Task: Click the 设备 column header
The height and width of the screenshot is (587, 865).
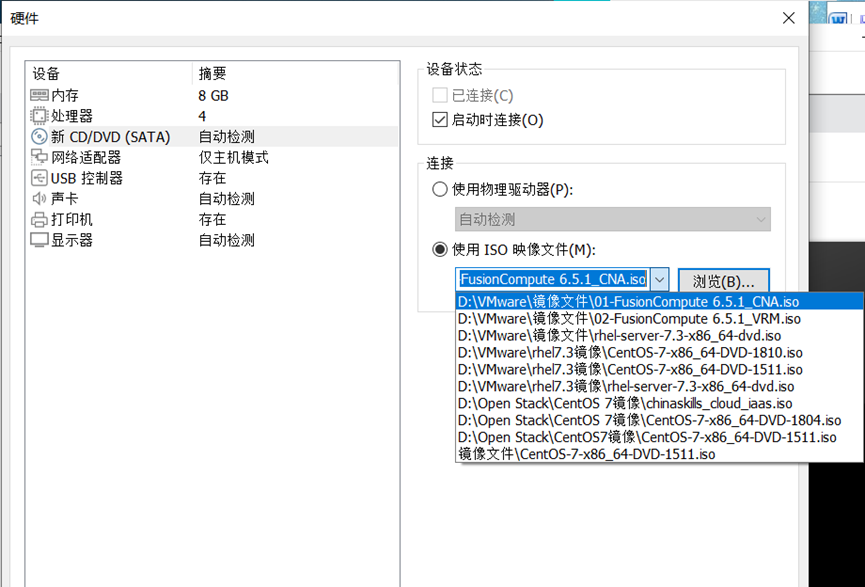Action: click(x=110, y=73)
